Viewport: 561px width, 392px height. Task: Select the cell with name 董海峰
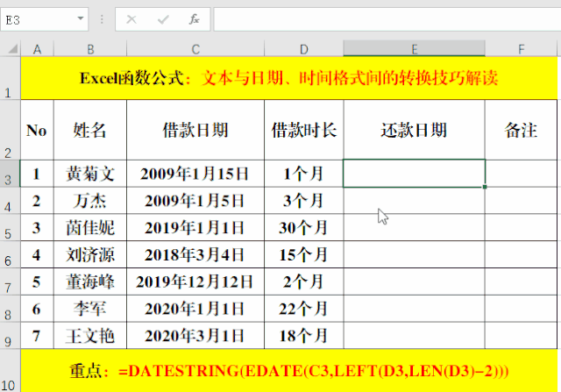click(90, 282)
